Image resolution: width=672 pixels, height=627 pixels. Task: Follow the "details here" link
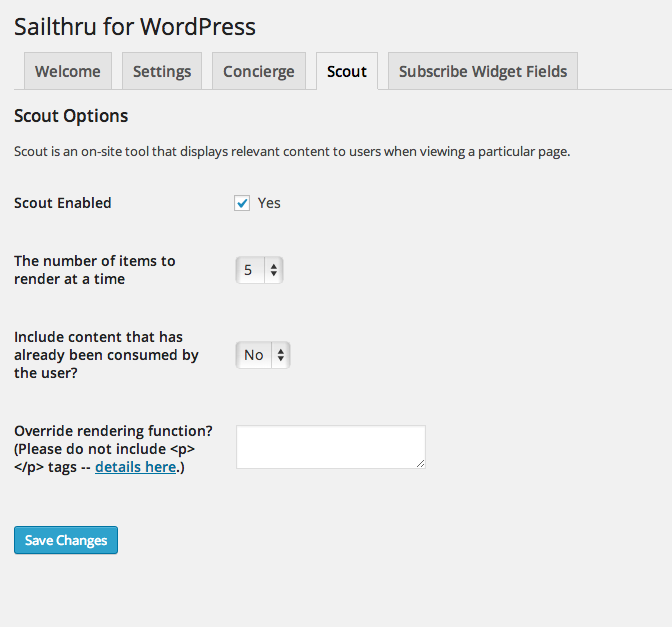click(x=135, y=467)
